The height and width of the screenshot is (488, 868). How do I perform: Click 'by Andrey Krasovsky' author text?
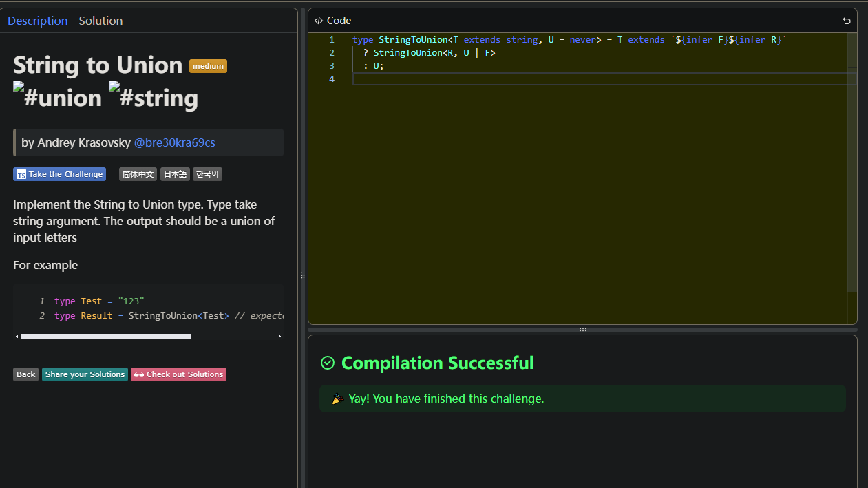coord(76,142)
